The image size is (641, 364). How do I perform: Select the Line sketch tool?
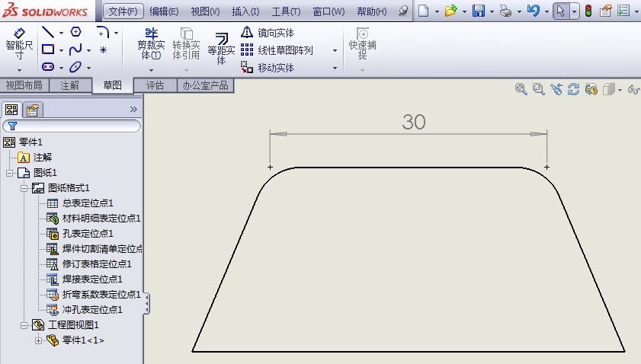(48, 32)
